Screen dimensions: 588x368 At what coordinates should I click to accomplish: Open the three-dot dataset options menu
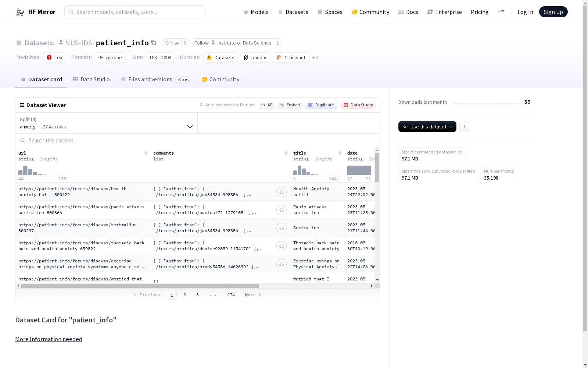click(465, 127)
